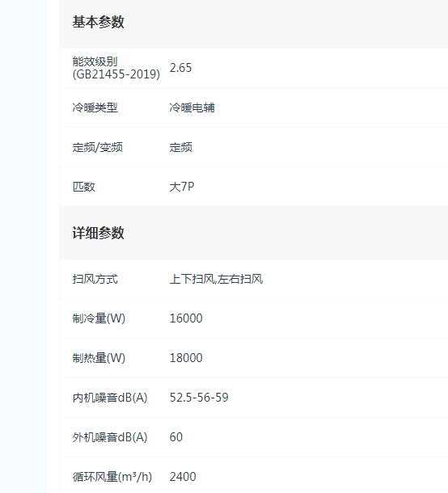Select the 上下扫风,左右扫风 value
The image size is (448, 493).
pyautogui.click(x=216, y=279)
